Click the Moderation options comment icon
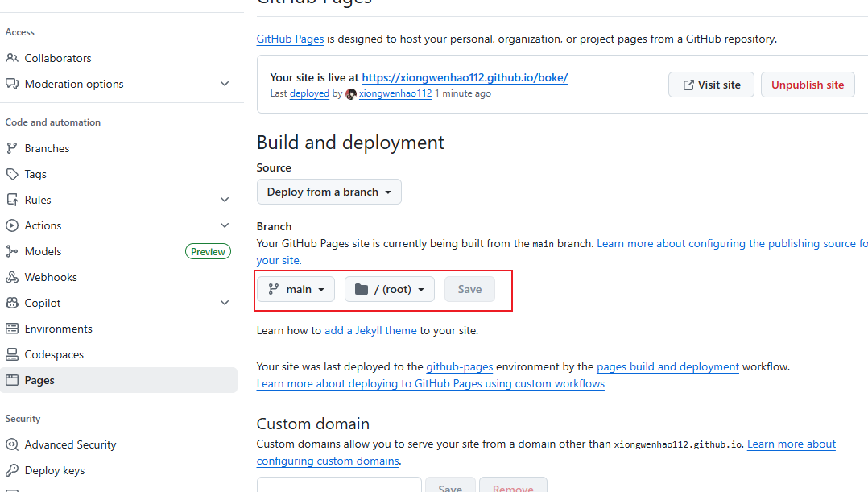 pos(12,84)
